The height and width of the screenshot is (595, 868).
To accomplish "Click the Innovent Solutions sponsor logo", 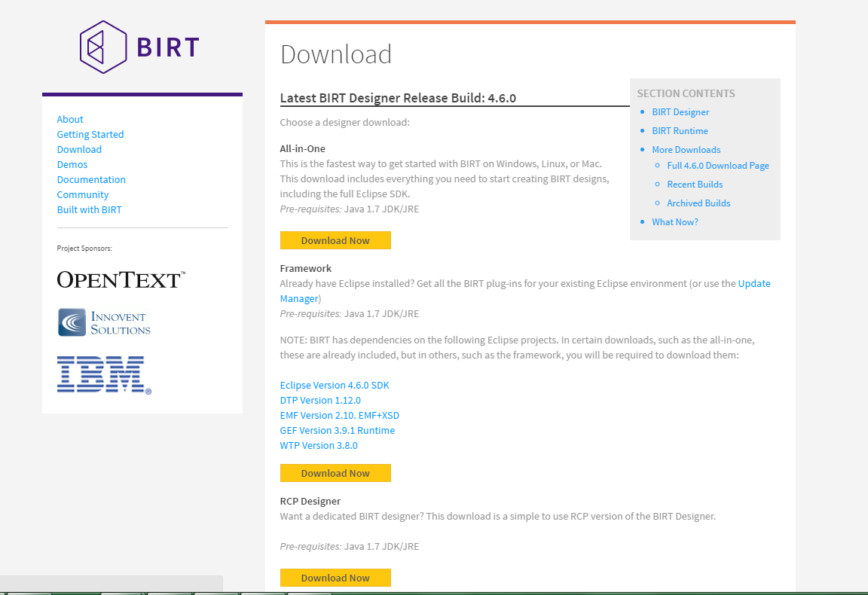I will pyautogui.click(x=104, y=322).
